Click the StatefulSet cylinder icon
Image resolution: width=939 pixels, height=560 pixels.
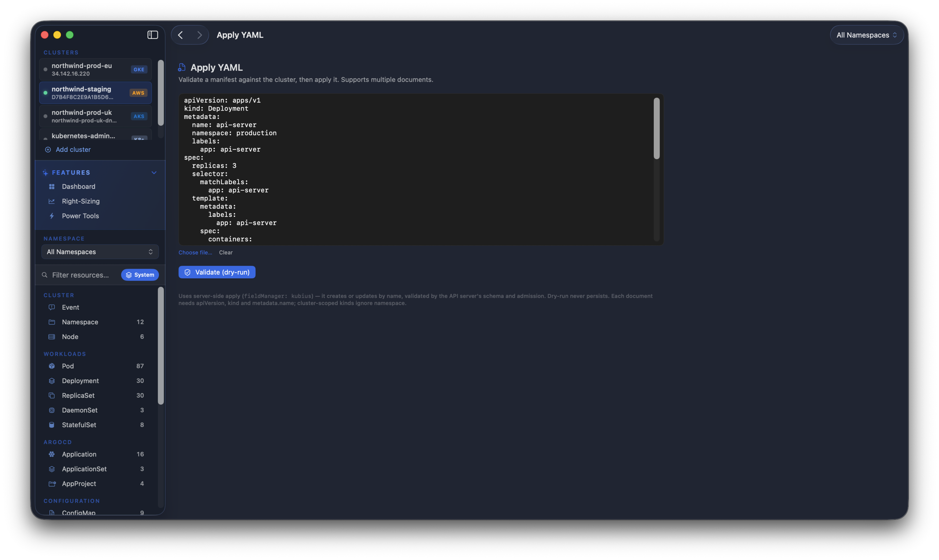click(x=52, y=425)
